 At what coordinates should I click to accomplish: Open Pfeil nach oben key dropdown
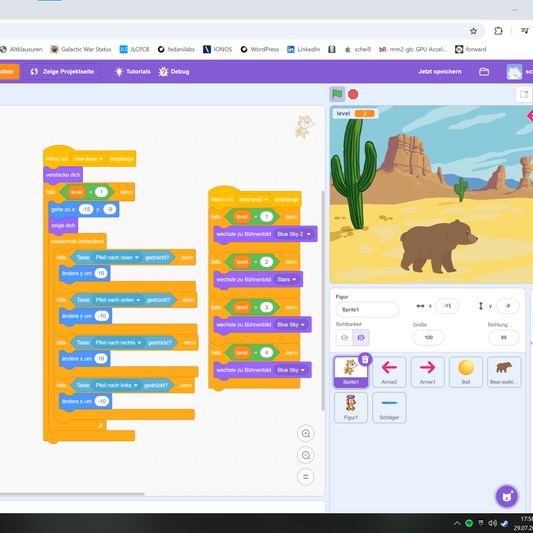click(x=117, y=257)
